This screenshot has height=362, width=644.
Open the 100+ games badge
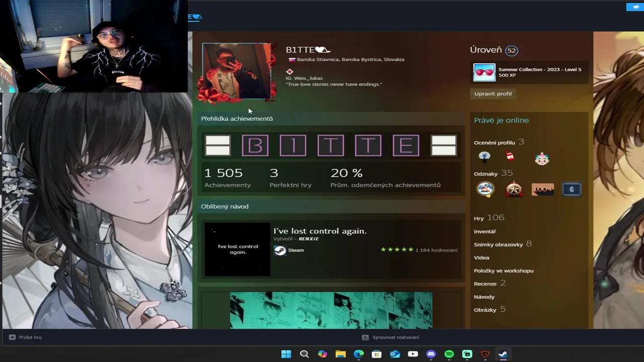[x=542, y=189]
